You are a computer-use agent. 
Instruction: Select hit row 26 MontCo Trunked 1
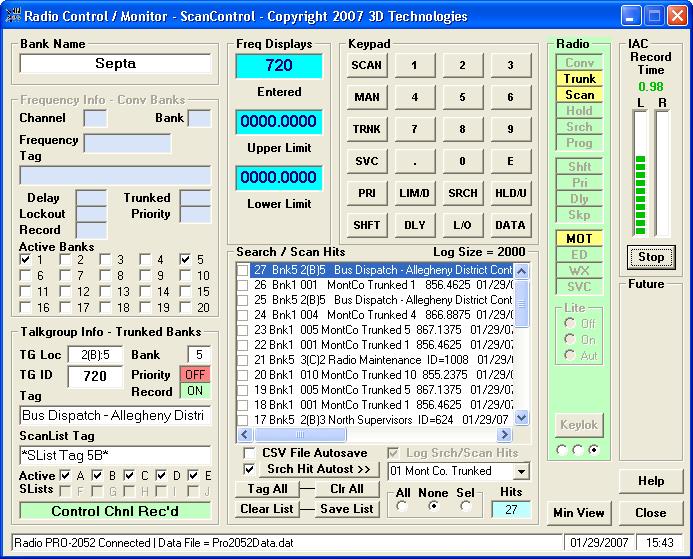tap(376, 285)
